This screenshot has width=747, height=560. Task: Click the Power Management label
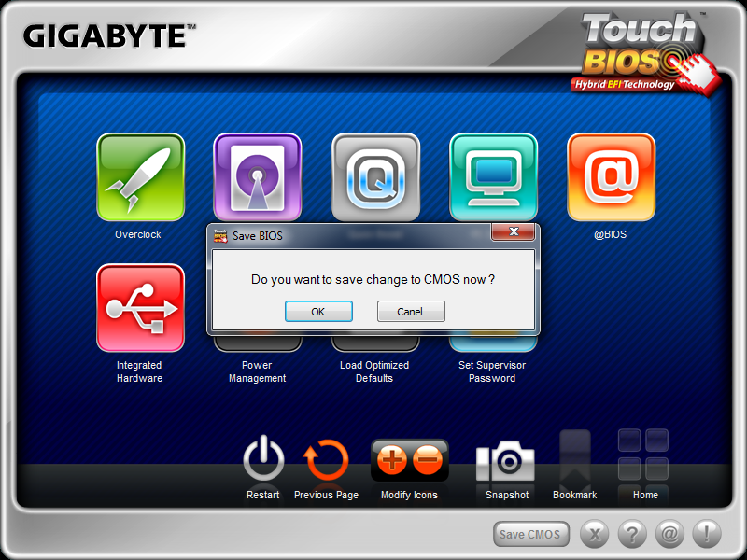tap(258, 371)
